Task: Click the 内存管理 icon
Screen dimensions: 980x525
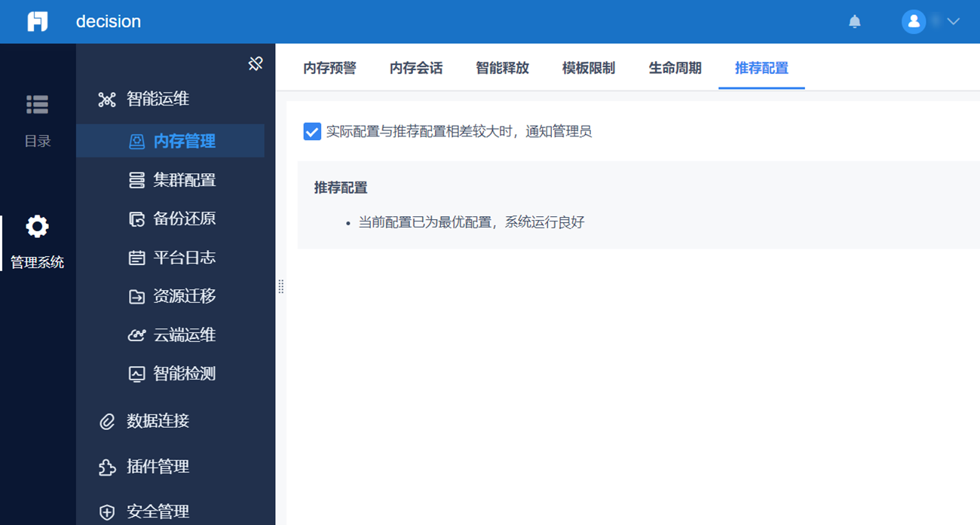Action: point(136,142)
